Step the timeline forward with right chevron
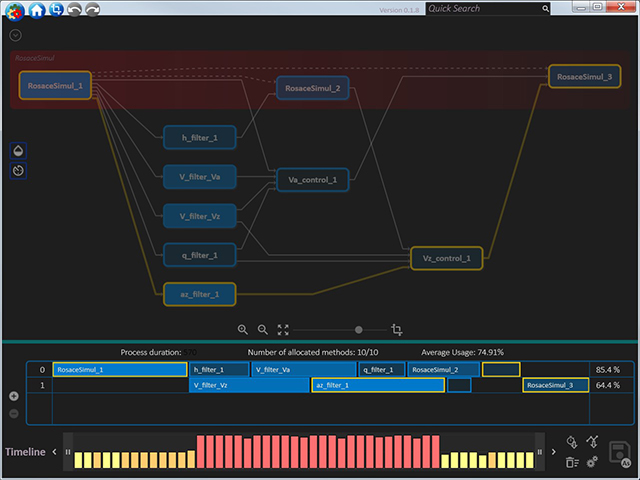The width and height of the screenshot is (640, 480). pos(553,451)
